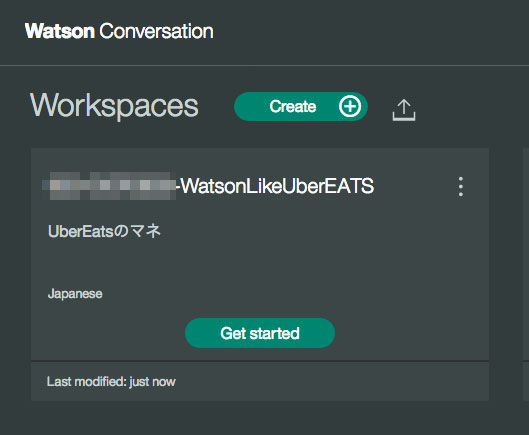The height and width of the screenshot is (435, 529).
Task: Click the Japanese language label
Action: [x=75, y=294]
